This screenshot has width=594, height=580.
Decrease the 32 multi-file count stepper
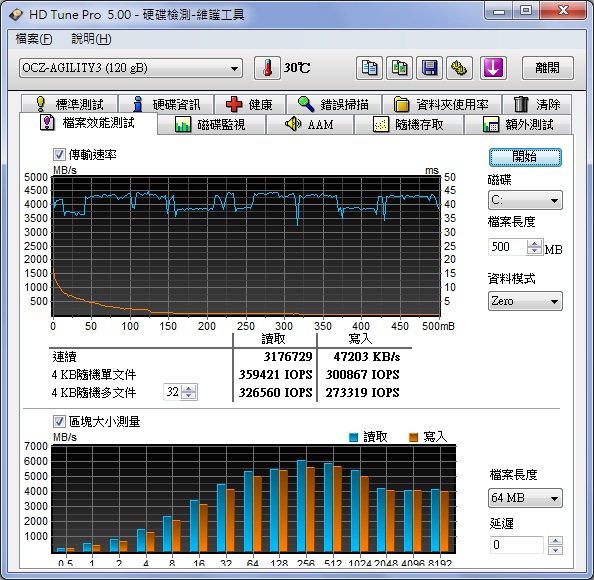tap(188, 396)
